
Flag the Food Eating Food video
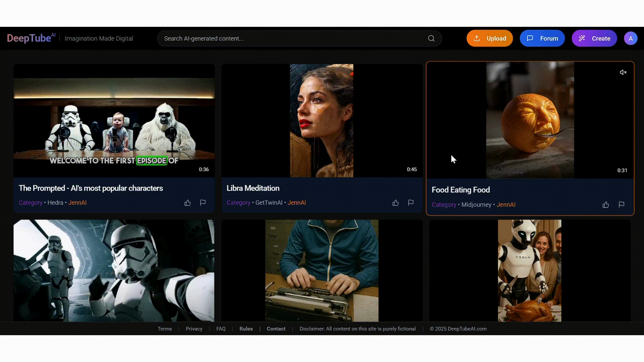pyautogui.click(x=622, y=205)
